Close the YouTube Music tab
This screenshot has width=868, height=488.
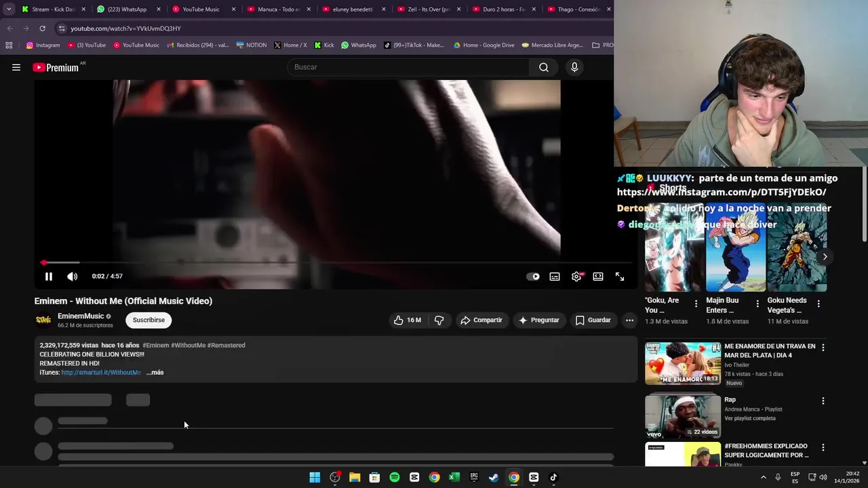coord(233,9)
